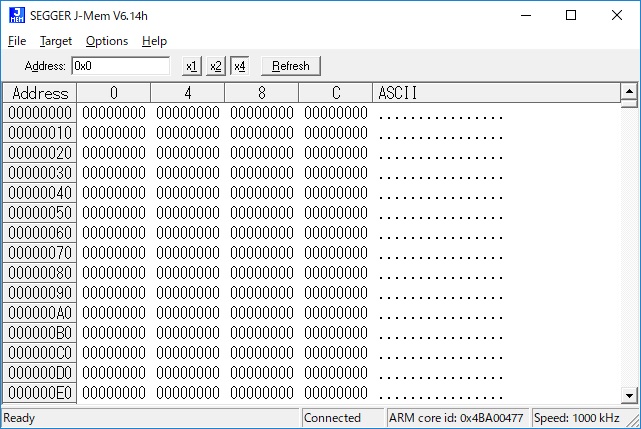Switch to x1 byte display mode
Viewport: 641px width, 429px height.
click(x=191, y=66)
